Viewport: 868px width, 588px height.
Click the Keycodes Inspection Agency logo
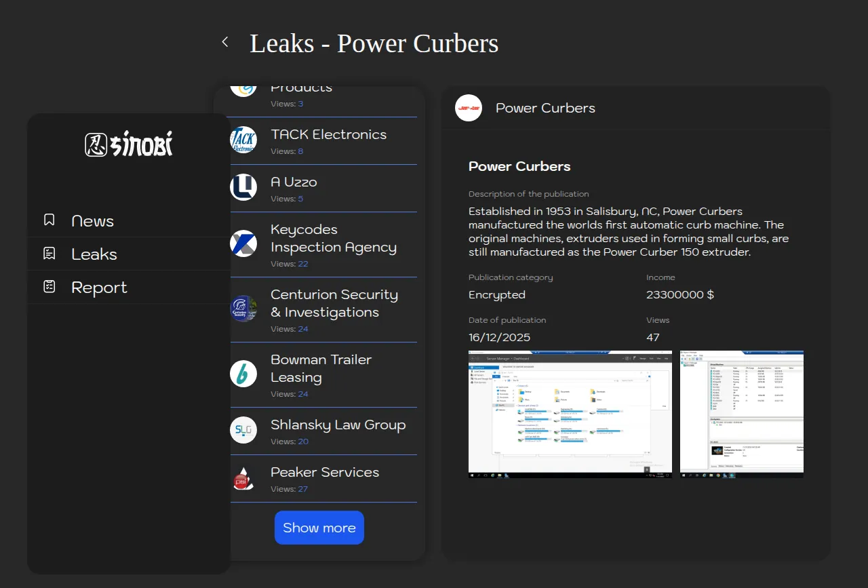[x=243, y=243]
